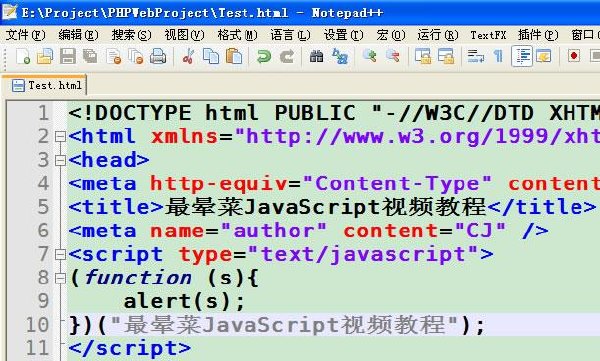Click the gray string on line 10

(284, 325)
